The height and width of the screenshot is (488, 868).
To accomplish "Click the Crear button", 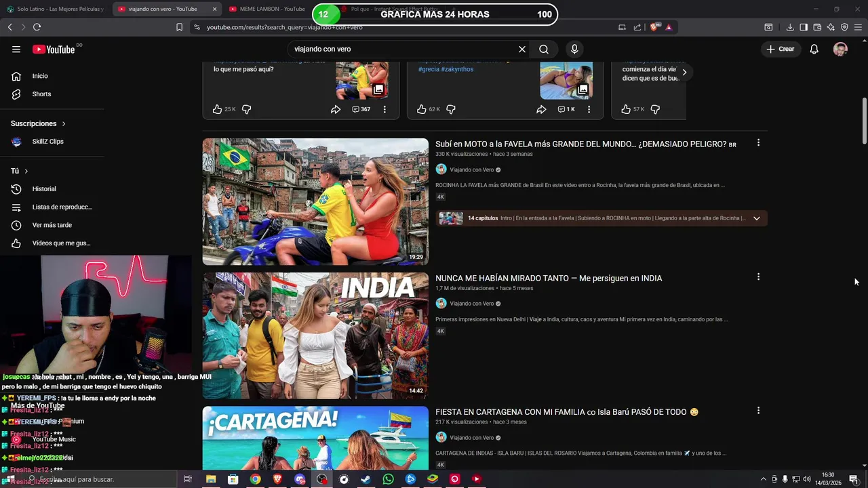I will [x=780, y=49].
